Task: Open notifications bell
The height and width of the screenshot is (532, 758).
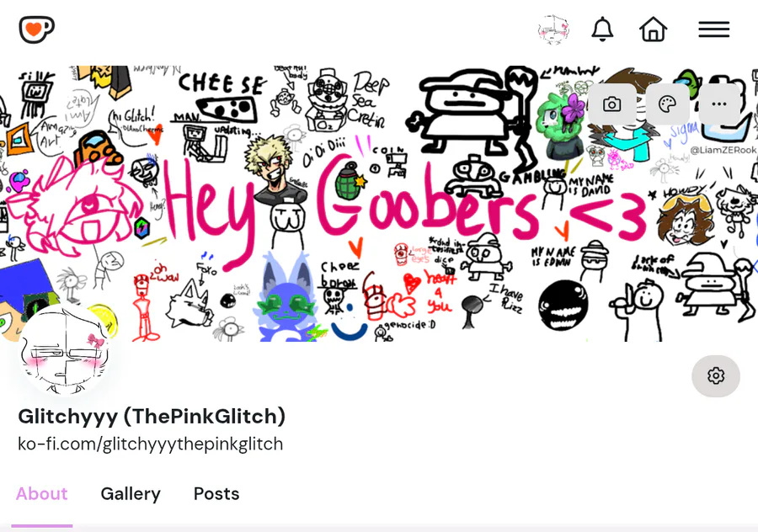Action: point(602,29)
